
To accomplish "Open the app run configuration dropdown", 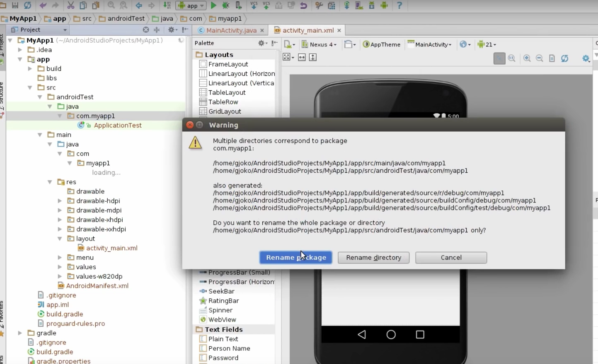I will tap(191, 5).
